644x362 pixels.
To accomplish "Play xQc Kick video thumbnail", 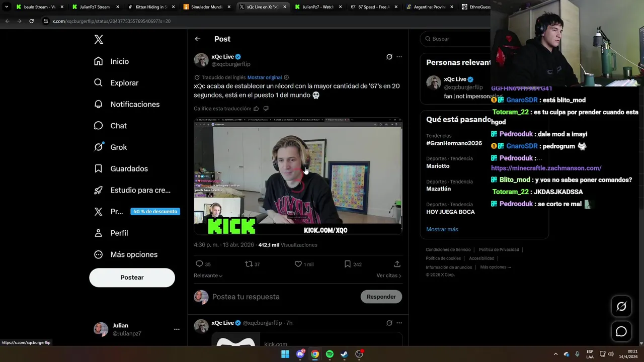I will [298, 177].
